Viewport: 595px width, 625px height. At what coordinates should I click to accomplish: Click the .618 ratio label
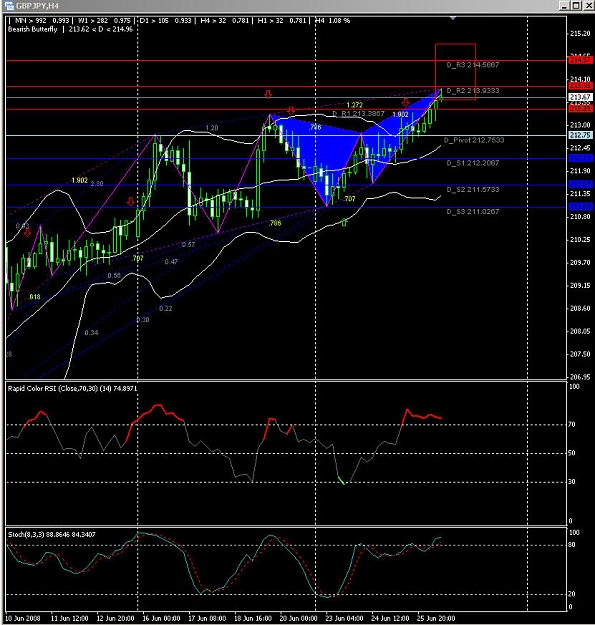(34, 297)
